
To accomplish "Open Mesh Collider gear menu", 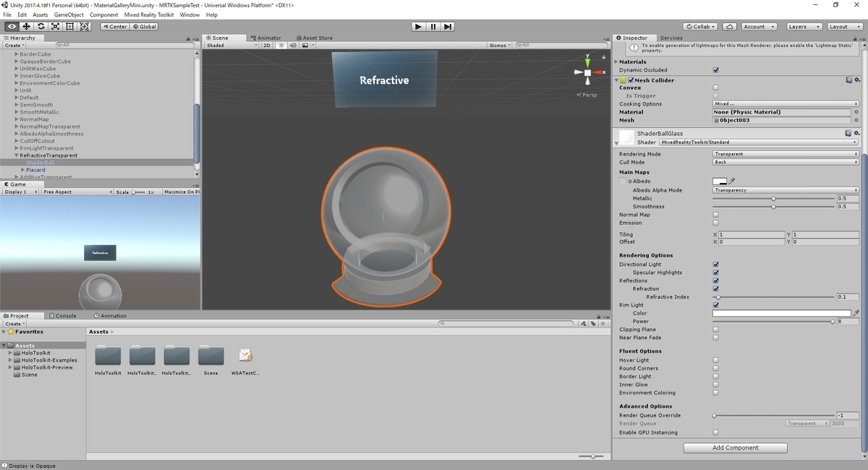I will (857, 80).
